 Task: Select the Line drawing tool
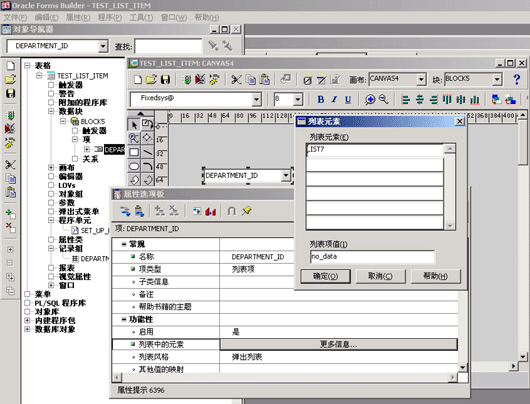[148, 152]
